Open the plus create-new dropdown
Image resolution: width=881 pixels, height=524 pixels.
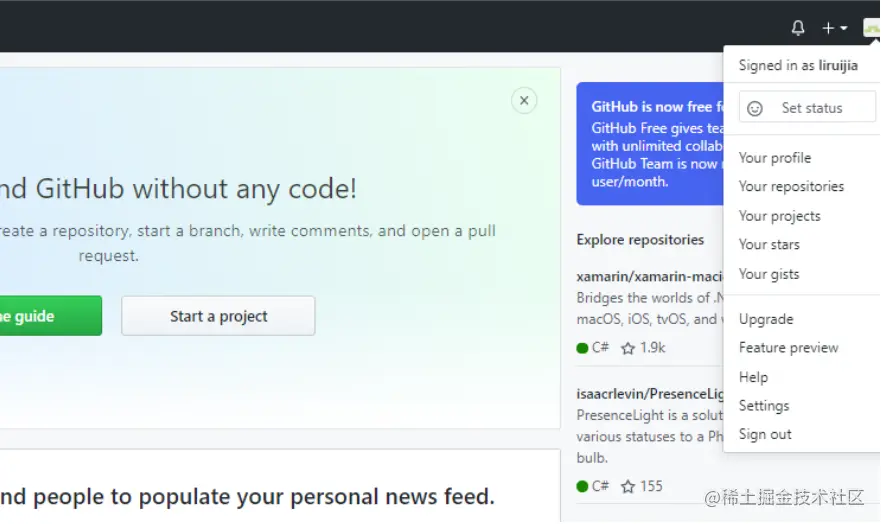(834, 28)
